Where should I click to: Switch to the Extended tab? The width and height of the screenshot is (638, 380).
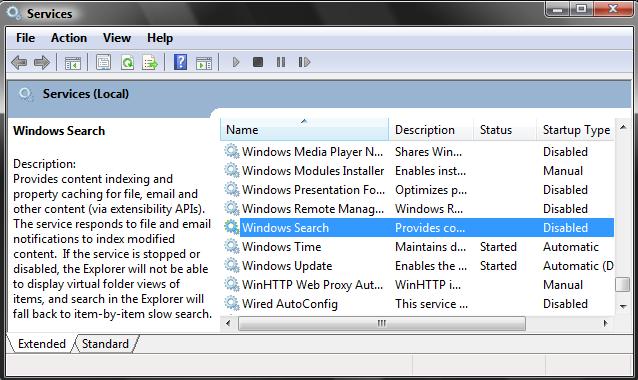coord(42,344)
